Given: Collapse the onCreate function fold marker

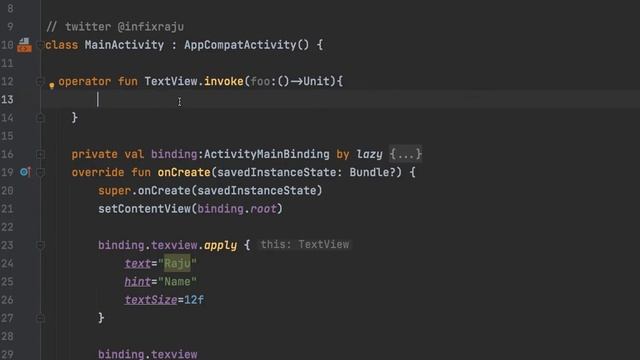Looking at the screenshot, I should click(40, 172).
